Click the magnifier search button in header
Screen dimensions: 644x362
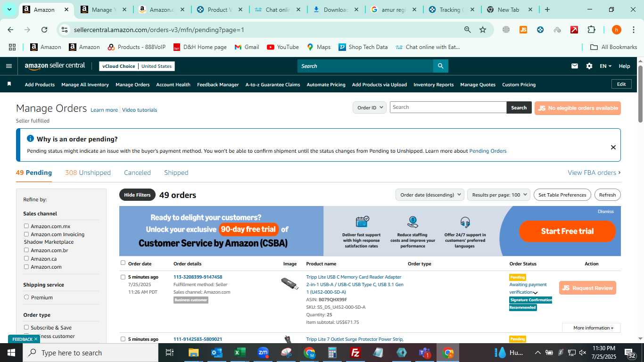point(440,66)
